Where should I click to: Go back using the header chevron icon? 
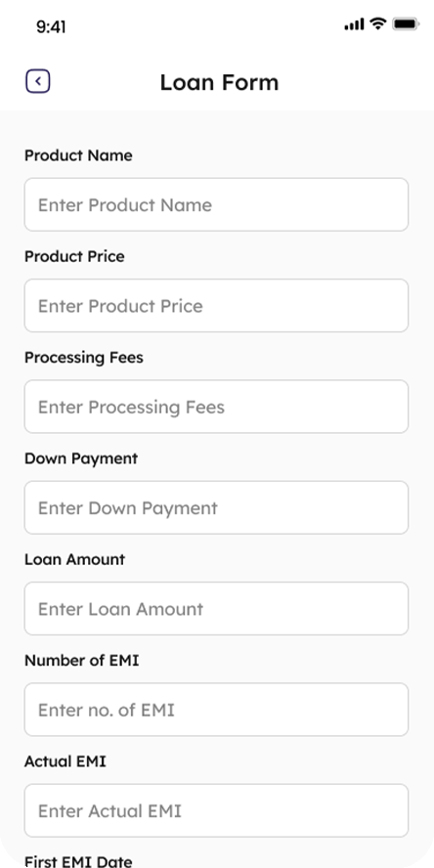(38, 81)
